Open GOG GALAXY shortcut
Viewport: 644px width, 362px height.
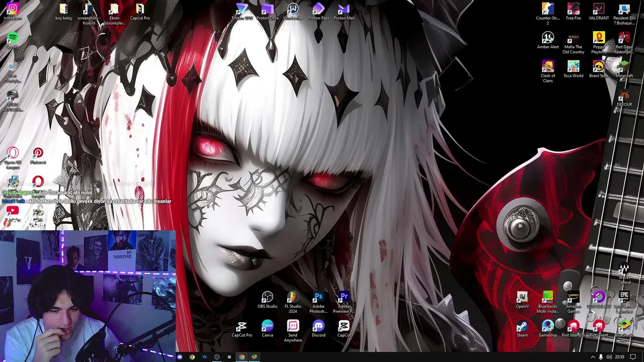[599, 300]
